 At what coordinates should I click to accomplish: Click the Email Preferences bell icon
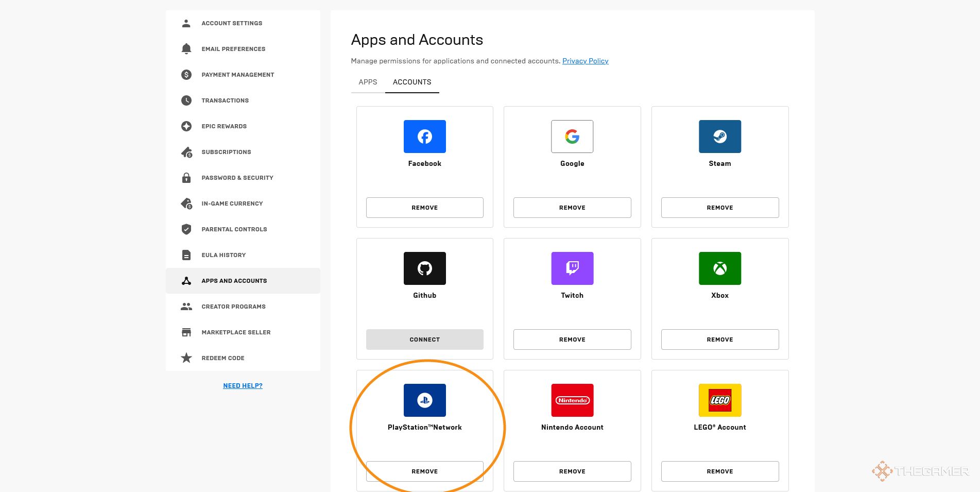point(186,49)
